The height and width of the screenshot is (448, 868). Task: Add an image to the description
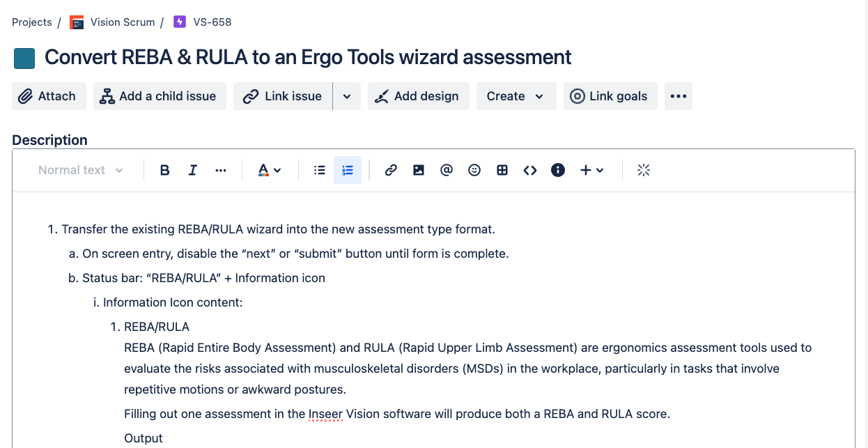[x=419, y=170]
